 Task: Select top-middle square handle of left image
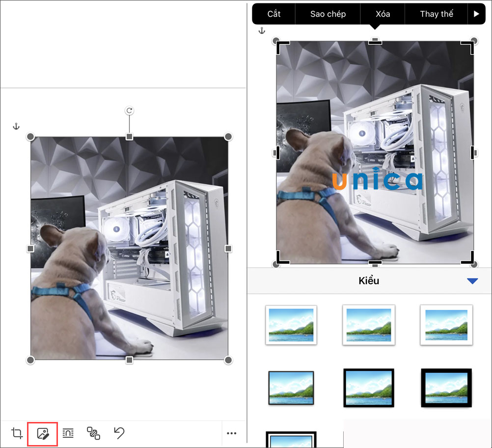129,137
